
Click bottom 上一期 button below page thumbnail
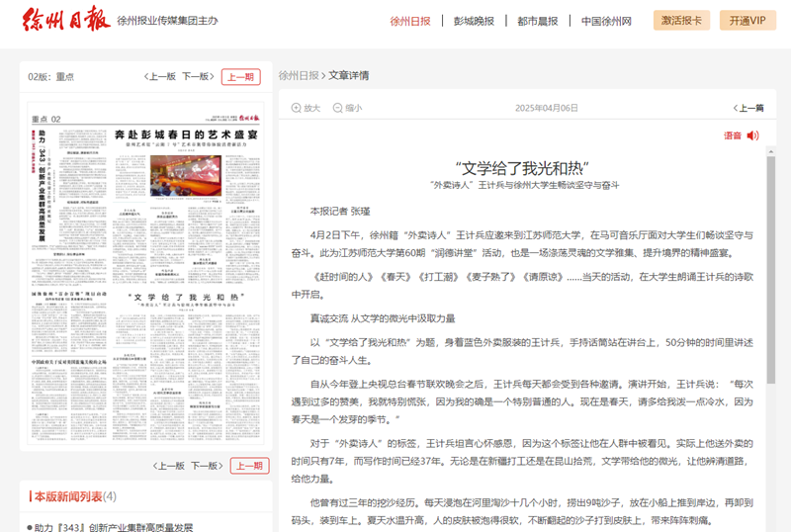coord(249,465)
